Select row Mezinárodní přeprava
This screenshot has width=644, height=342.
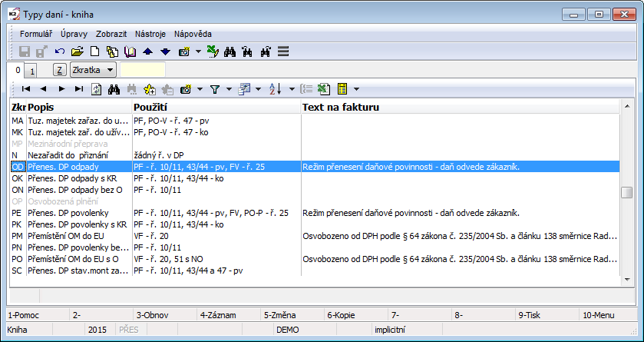315,144
